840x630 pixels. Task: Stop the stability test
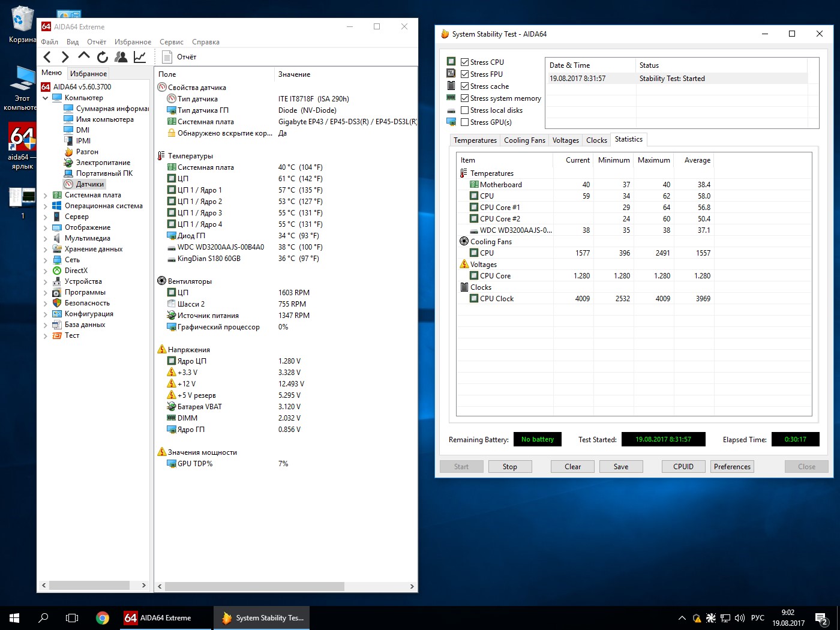pyautogui.click(x=510, y=467)
